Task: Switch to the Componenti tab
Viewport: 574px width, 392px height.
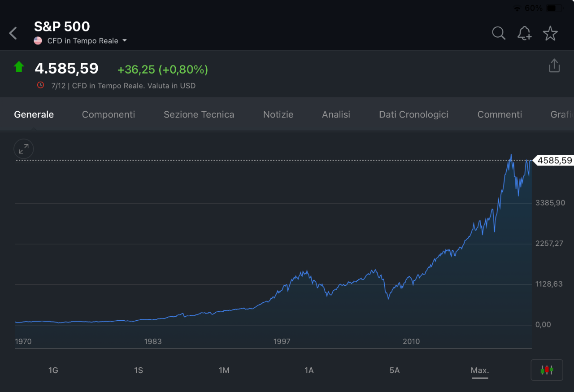Action: (x=109, y=114)
